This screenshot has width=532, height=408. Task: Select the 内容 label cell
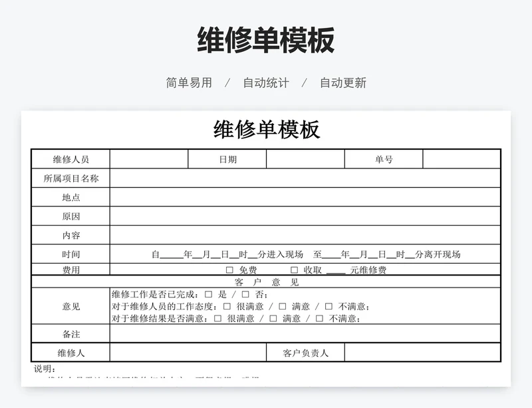click(x=71, y=235)
